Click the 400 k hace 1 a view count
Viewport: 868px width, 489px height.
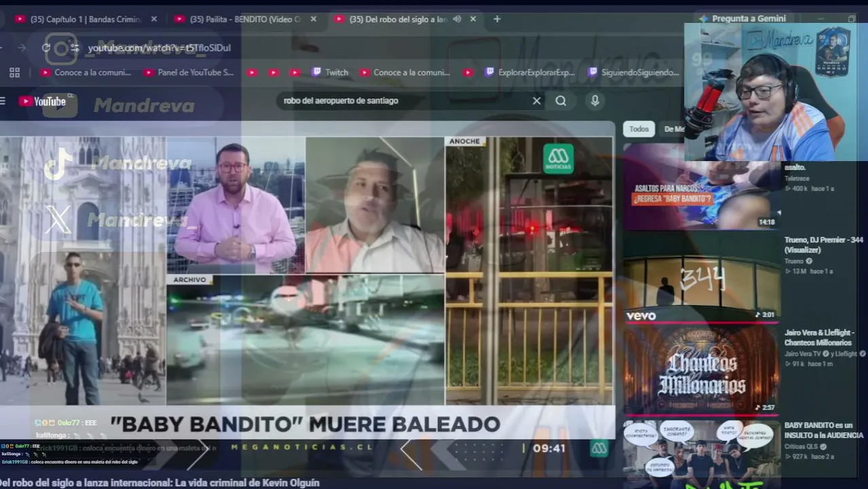pyautogui.click(x=809, y=189)
